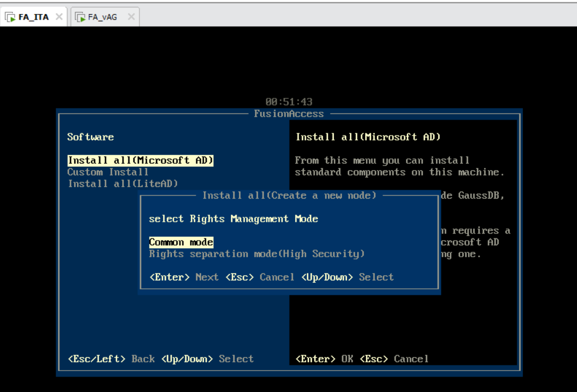The height and width of the screenshot is (392, 577).
Task: Click the Install all(Create a new node) title
Action: [289, 196]
